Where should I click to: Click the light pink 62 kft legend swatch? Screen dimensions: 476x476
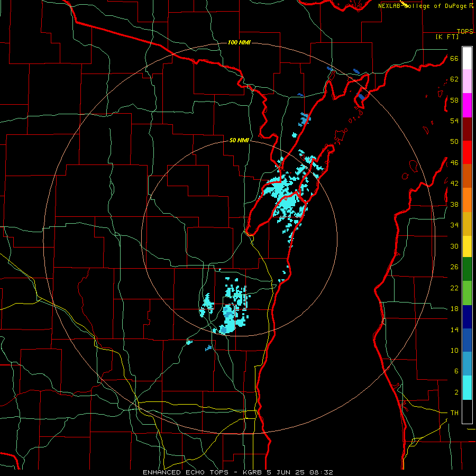467,81
